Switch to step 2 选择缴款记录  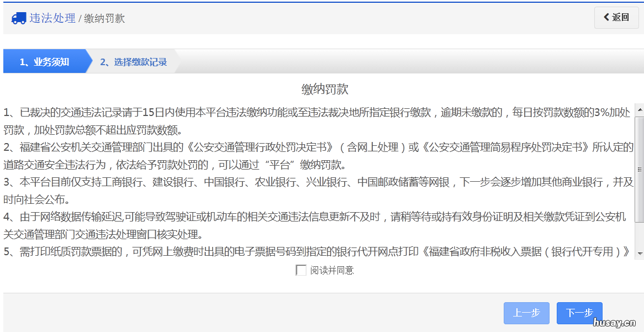(133, 61)
